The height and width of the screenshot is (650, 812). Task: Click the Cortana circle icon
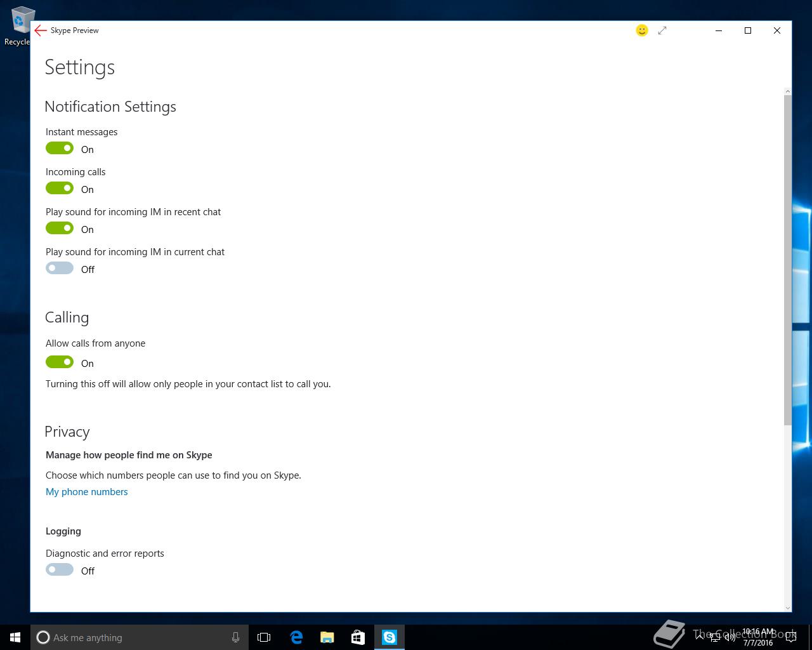pos(43,637)
